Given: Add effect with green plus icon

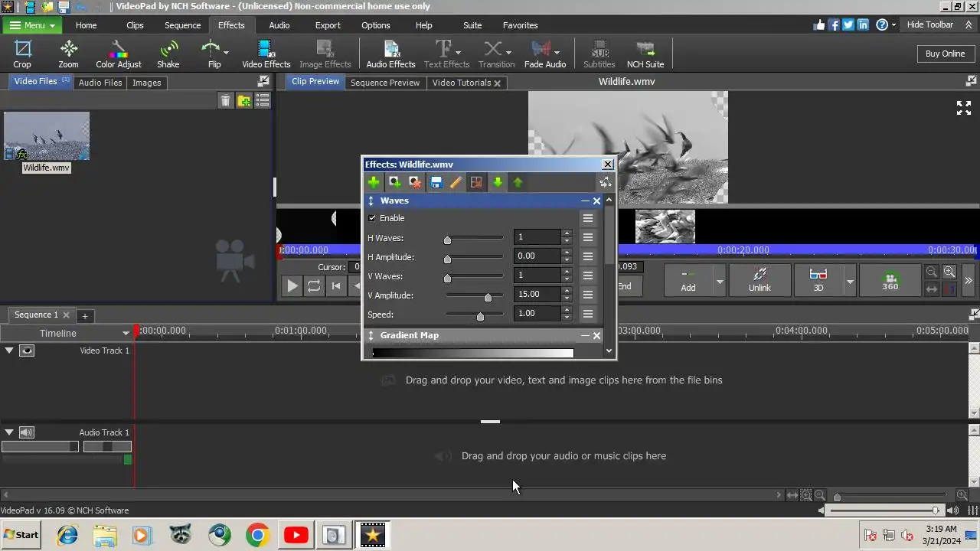Looking at the screenshot, I should coord(374,182).
